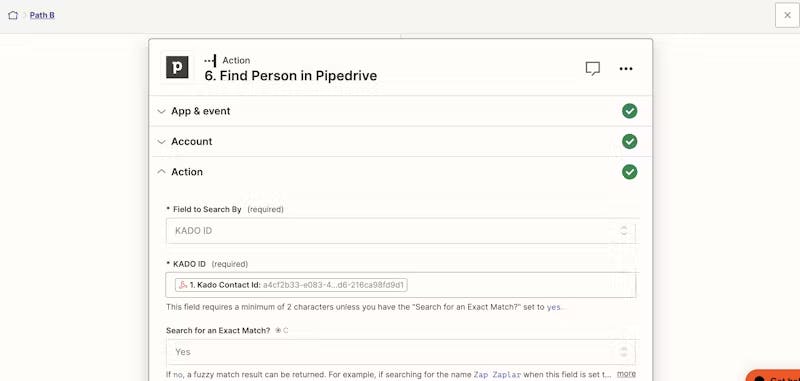This screenshot has height=381, width=800.
Task: Open the three-dot step options menu
Action: point(626,68)
